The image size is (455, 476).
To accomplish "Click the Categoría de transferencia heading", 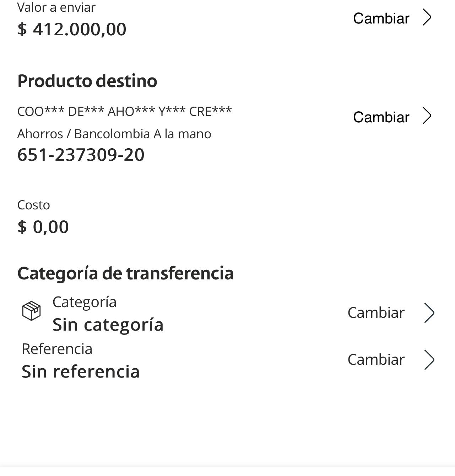I will [125, 273].
